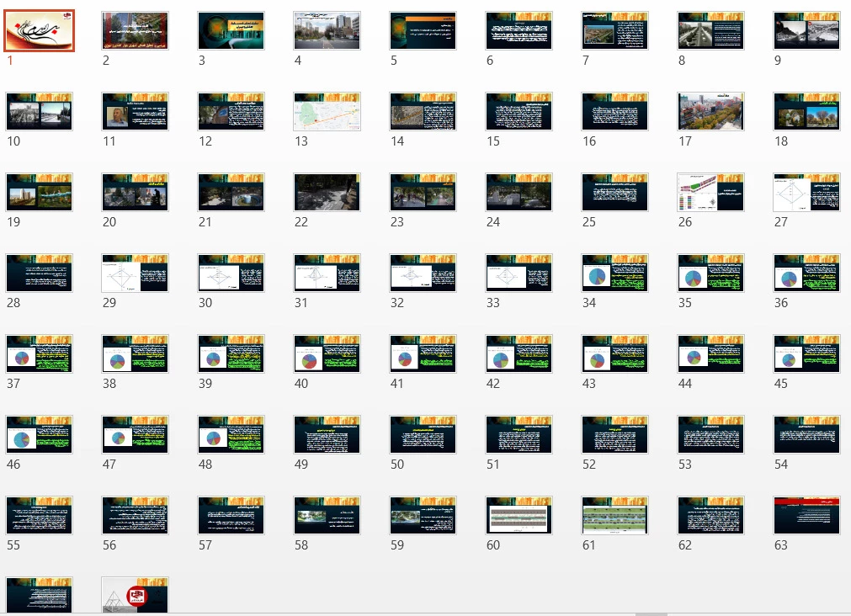Click slide 58 thumbnail

coord(327,516)
